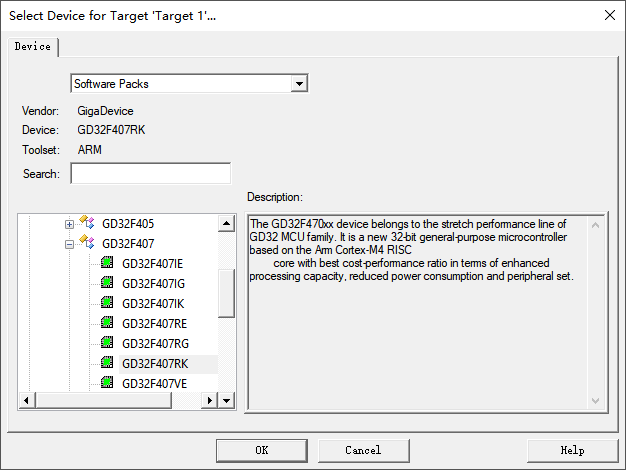Select GD32F407IE in the device tree

pos(153,264)
